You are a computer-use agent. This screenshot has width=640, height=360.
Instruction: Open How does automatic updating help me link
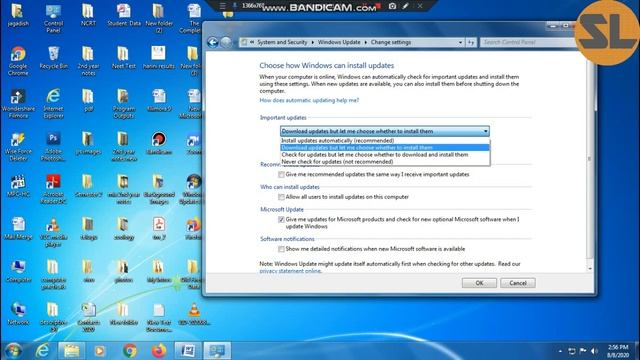pyautogui.click(x=309, y=100)
